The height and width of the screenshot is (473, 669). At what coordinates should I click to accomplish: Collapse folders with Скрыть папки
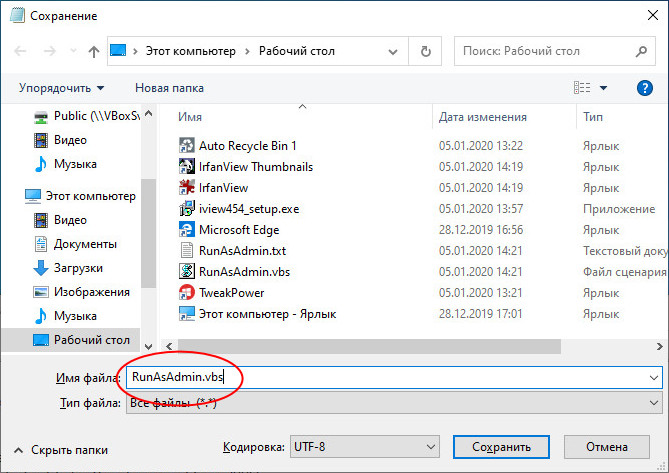(x=61, y=450)
